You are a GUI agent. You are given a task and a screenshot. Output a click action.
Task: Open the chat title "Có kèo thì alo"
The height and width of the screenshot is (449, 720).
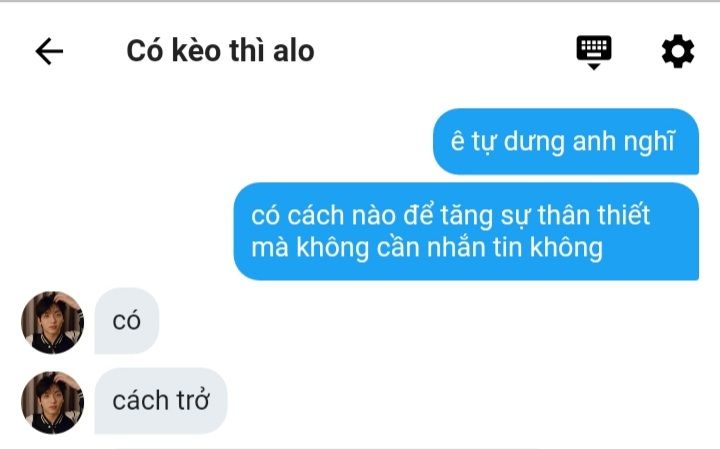point(220,51)
